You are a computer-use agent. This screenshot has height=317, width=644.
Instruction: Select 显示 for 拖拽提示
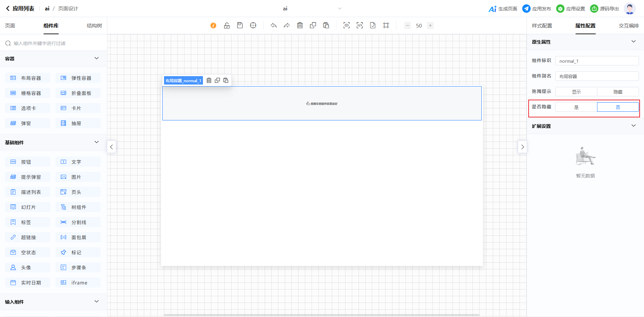coord(576,92)
